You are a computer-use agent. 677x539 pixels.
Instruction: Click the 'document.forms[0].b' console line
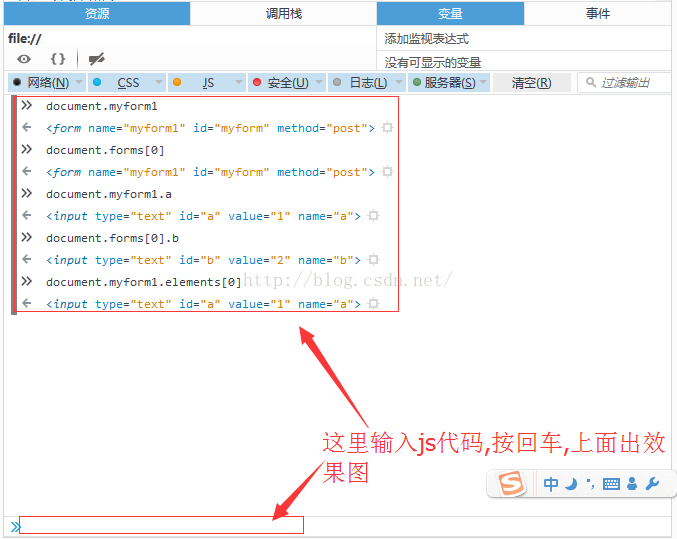(x=112, y=238)
